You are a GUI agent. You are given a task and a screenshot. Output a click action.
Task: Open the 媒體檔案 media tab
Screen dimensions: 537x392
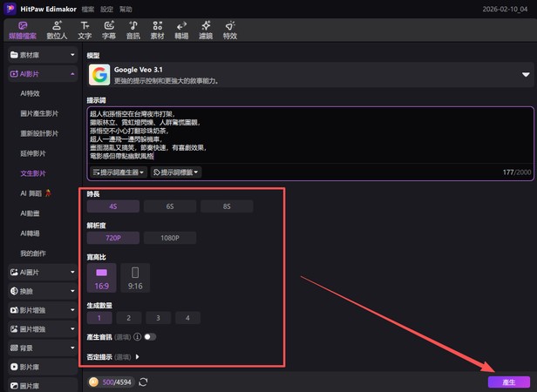tap(23, 30)
